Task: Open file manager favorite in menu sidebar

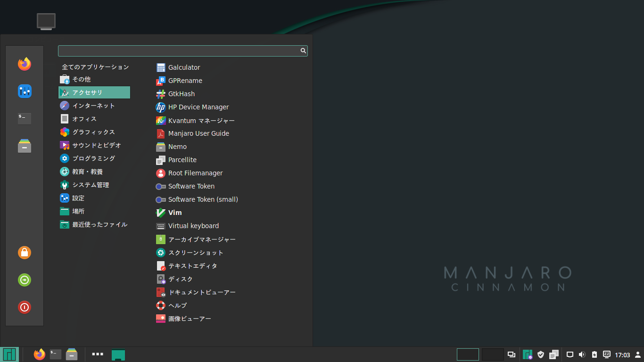Action: tap(25, 146)
